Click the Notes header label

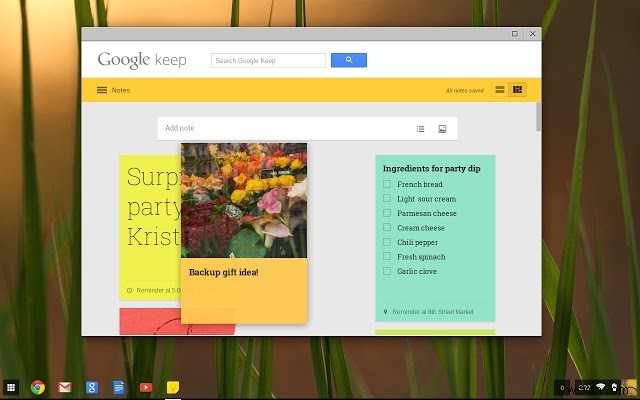coord(121,90)
